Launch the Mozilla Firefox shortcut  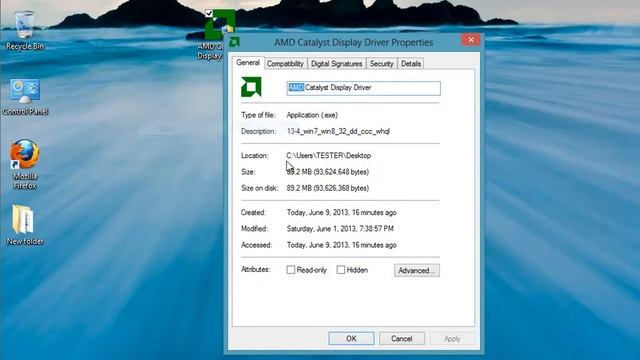tap(25, 164)
